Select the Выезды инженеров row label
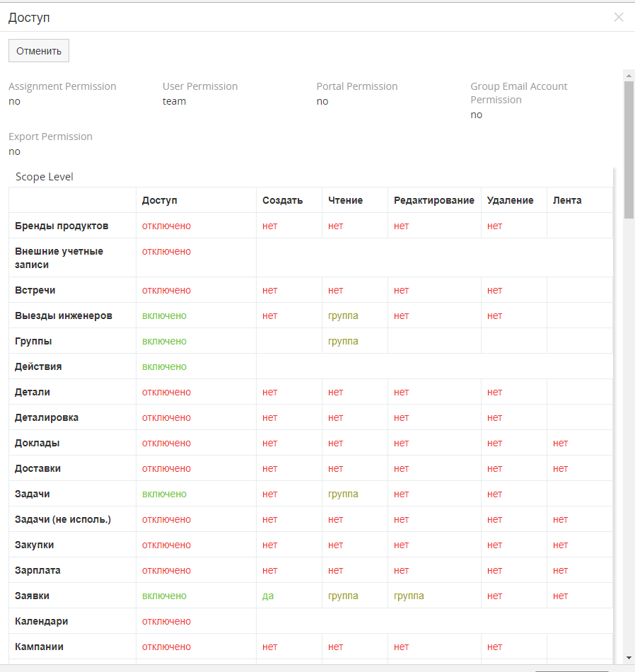This screenshot has width=635, height=672. pos(64,315)
